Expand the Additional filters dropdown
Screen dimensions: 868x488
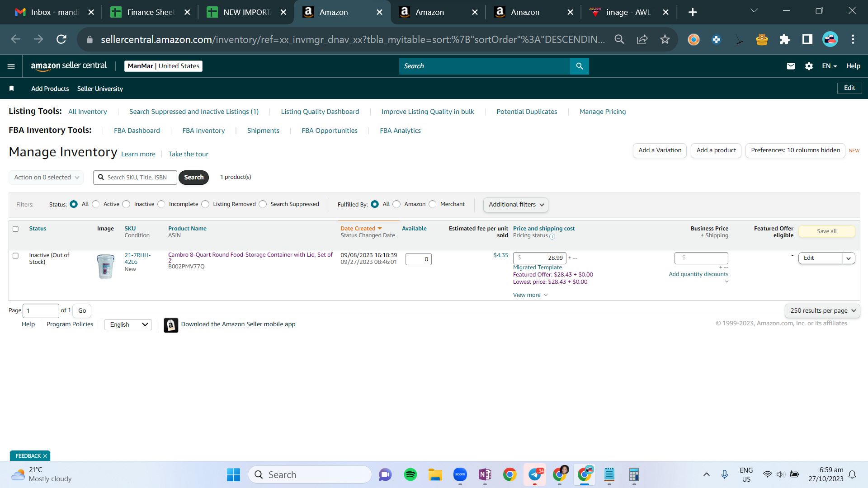click(x=516, y=205)
